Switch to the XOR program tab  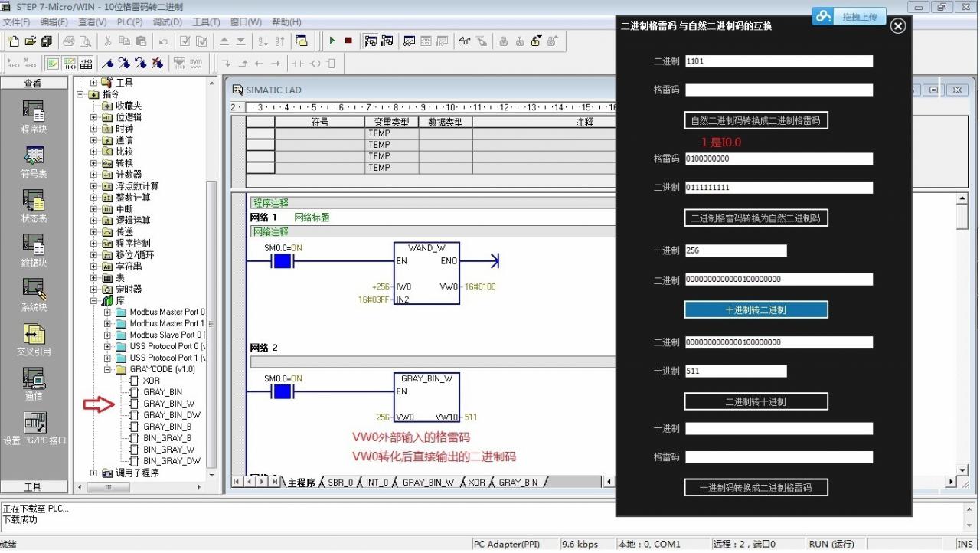click(476, 483)
